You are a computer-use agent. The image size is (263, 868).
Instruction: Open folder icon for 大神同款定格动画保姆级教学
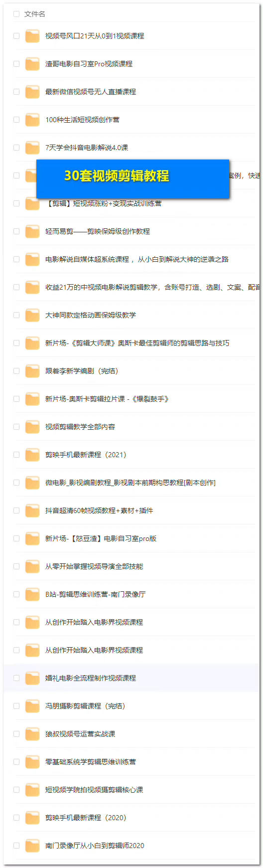[x=32, y=315]
